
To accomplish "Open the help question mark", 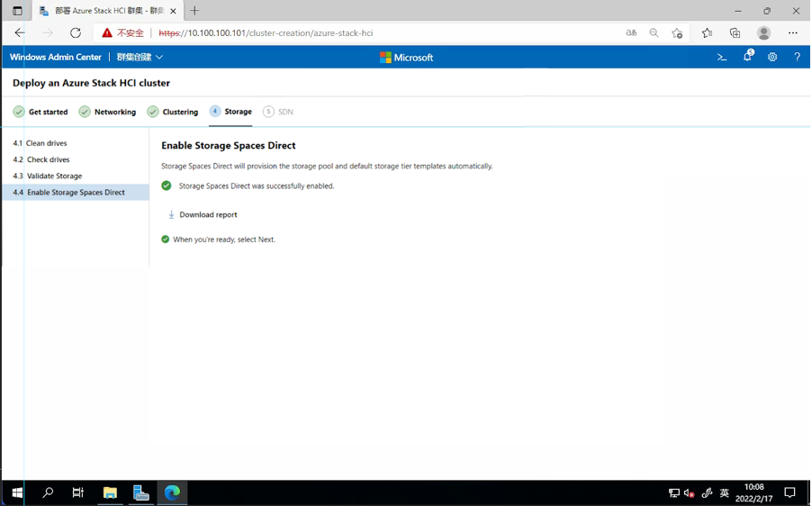I will click(797, 58).
